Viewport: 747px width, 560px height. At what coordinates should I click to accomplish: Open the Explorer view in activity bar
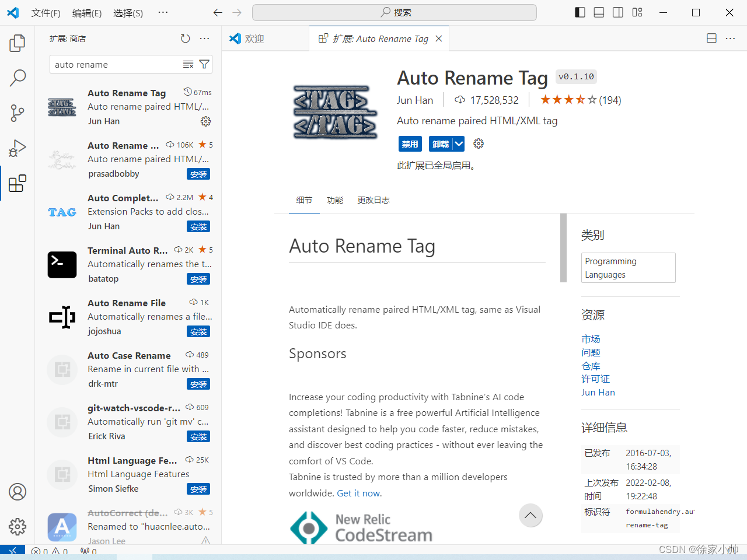18,43
